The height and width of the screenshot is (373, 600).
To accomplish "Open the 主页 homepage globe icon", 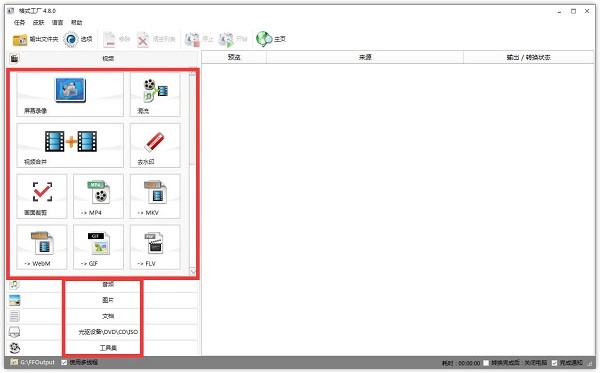I will 264,39.
